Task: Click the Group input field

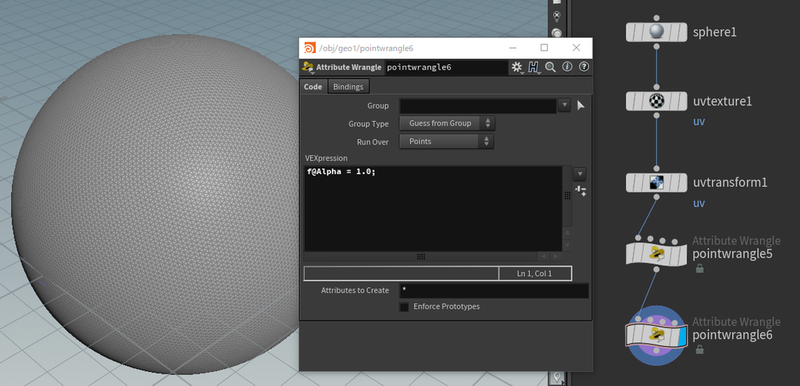Action: 478,106
